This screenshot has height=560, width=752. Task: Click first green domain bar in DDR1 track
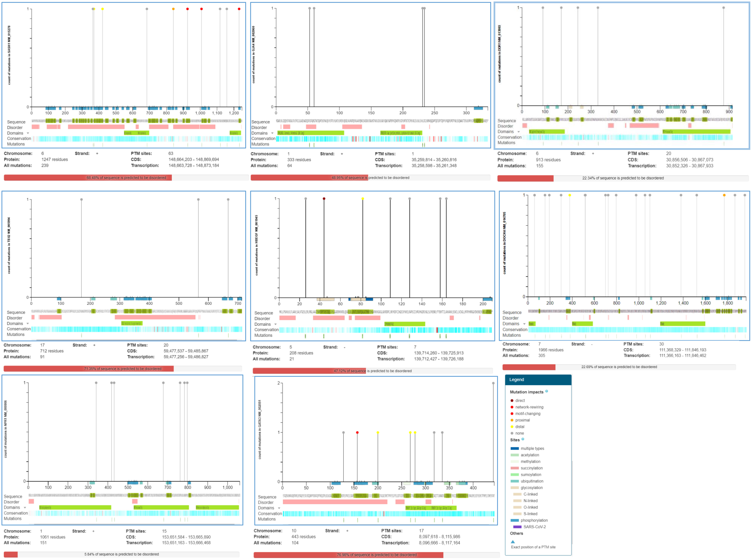547,132
